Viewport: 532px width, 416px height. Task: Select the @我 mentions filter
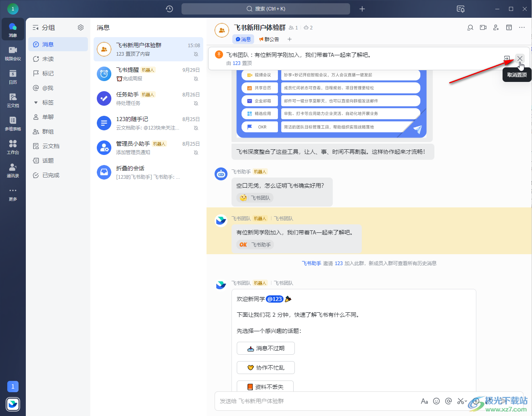(58, 88)
